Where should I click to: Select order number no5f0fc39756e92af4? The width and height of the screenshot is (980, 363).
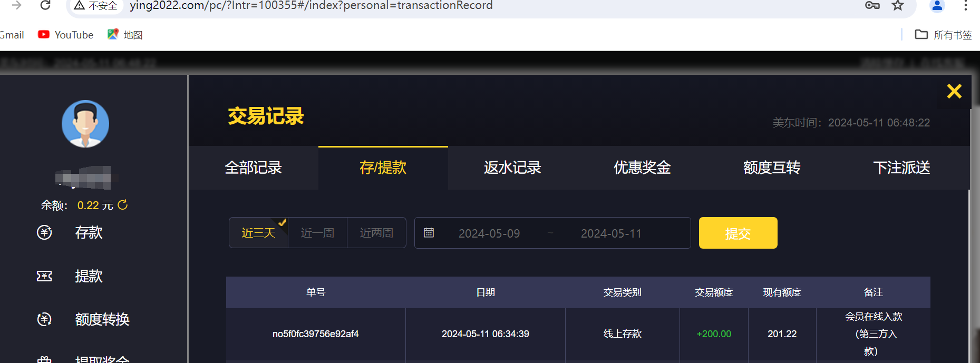click(316, 334)
